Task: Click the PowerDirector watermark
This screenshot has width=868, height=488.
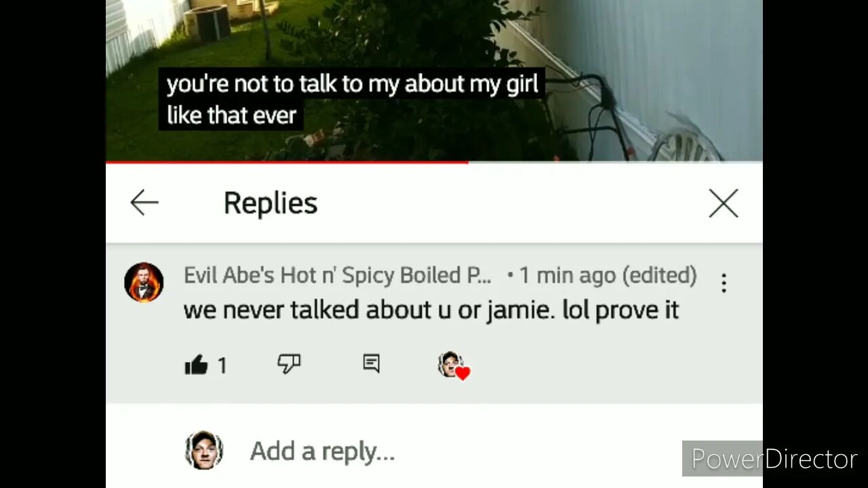Action: click(774, 459)
